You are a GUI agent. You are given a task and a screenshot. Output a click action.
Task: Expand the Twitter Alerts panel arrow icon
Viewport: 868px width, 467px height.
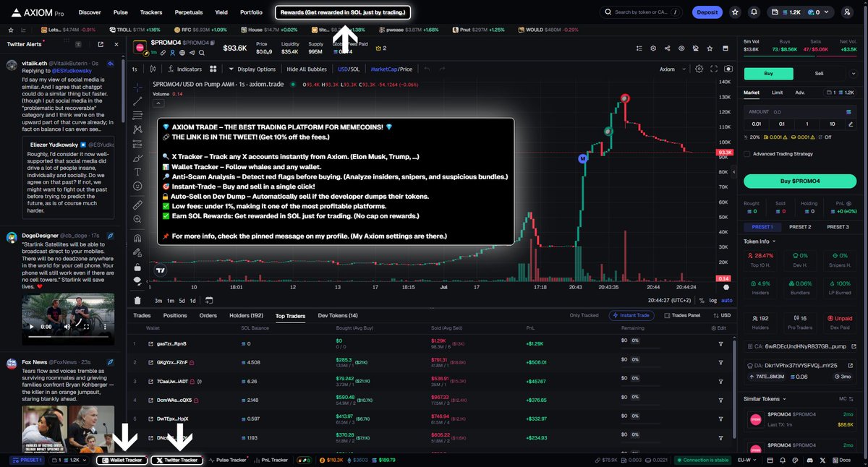click(101, 44)
